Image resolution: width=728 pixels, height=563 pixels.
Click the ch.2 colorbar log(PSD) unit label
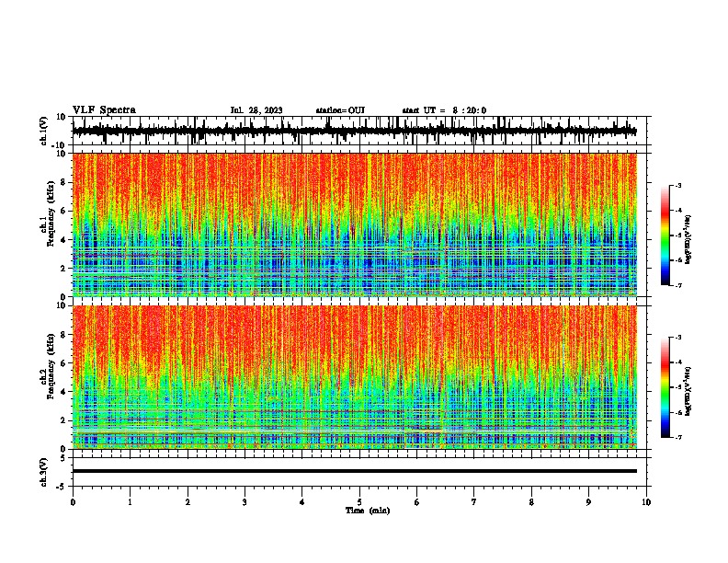point(688,391)
